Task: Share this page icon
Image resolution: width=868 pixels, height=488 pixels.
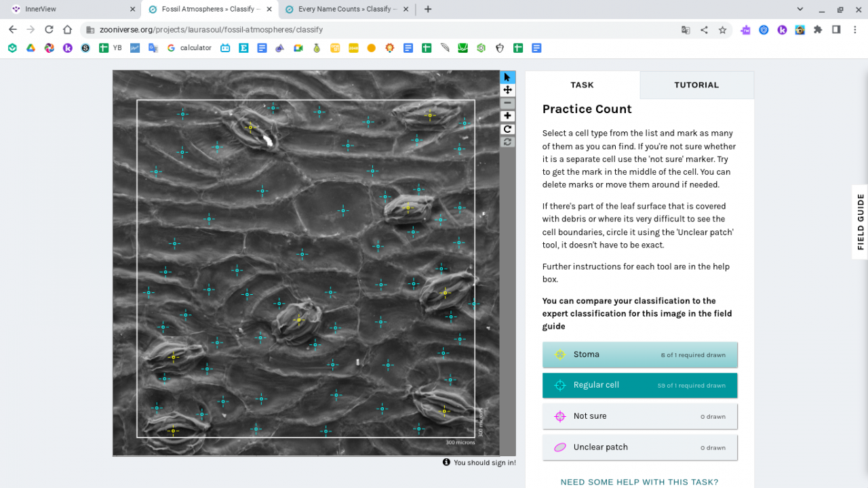Action: pyautogui.click(x=704, y=30)
